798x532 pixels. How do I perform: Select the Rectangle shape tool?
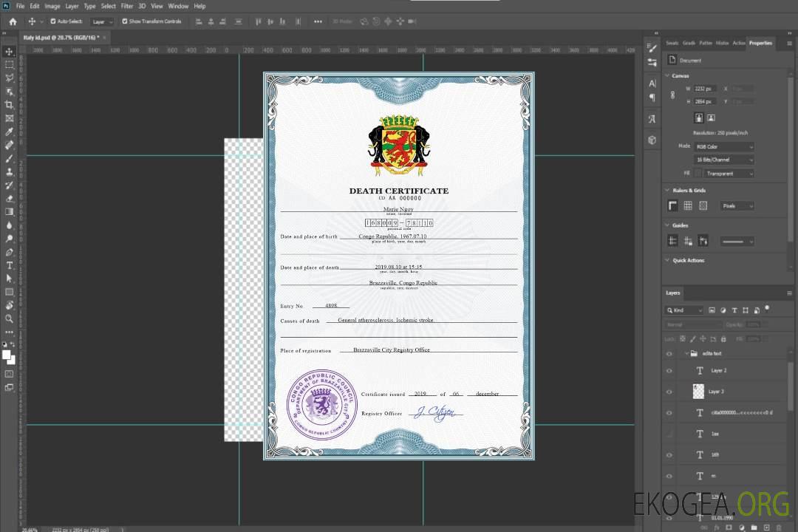[9, 292]
